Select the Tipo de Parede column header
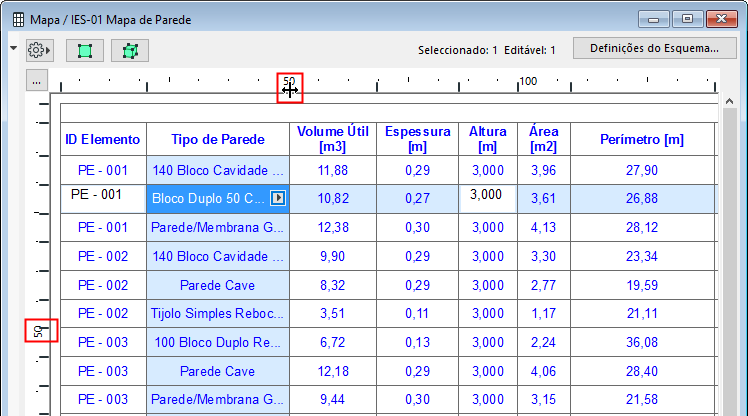748x416 pixels. point(218,139)
